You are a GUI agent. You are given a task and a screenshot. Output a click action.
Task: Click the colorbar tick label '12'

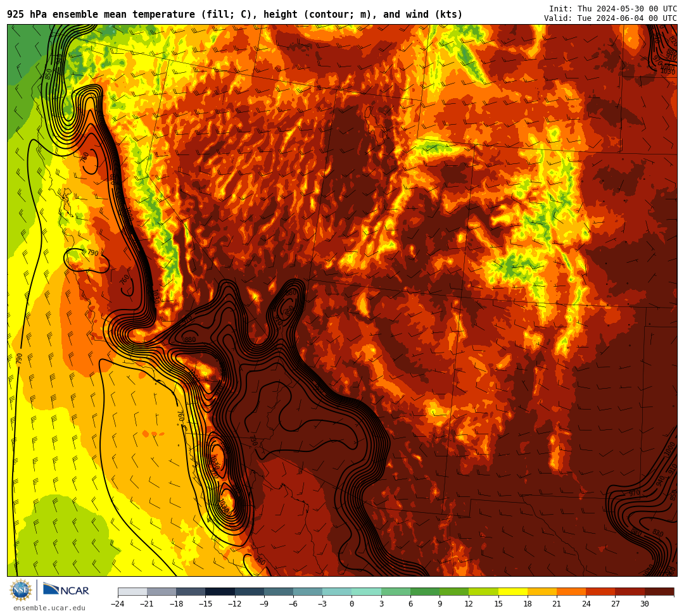point(469,604)
